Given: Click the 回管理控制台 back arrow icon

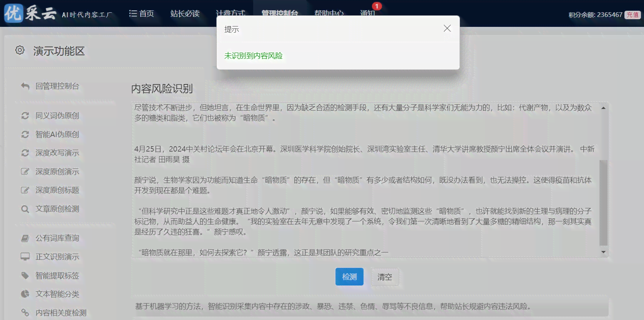Looking at the screenshot, I should (25, 86).
